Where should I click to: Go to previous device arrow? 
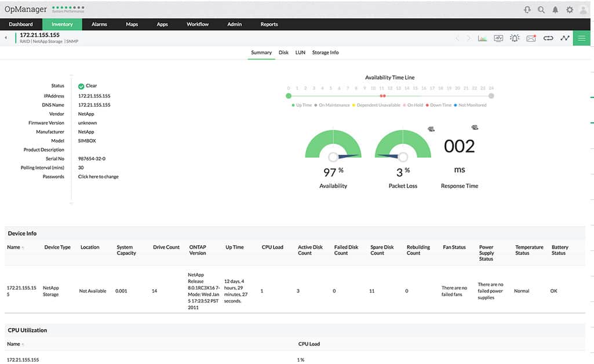point(457,38)
